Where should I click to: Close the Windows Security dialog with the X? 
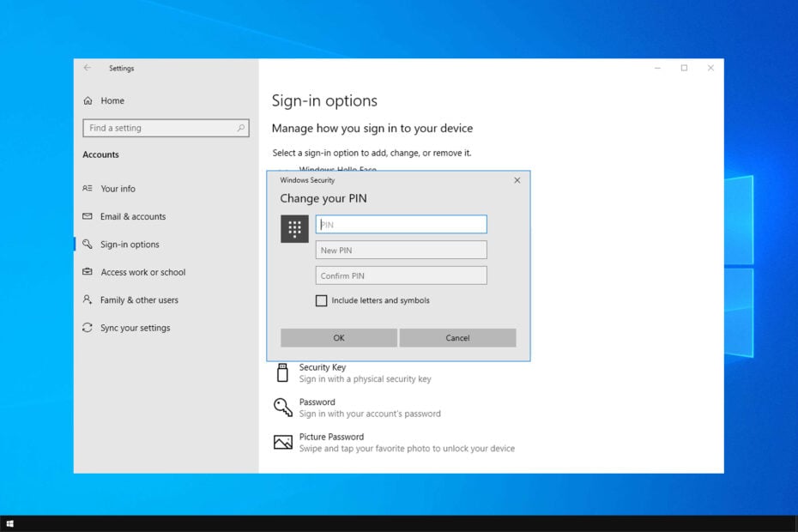click(x=517, y=180)
